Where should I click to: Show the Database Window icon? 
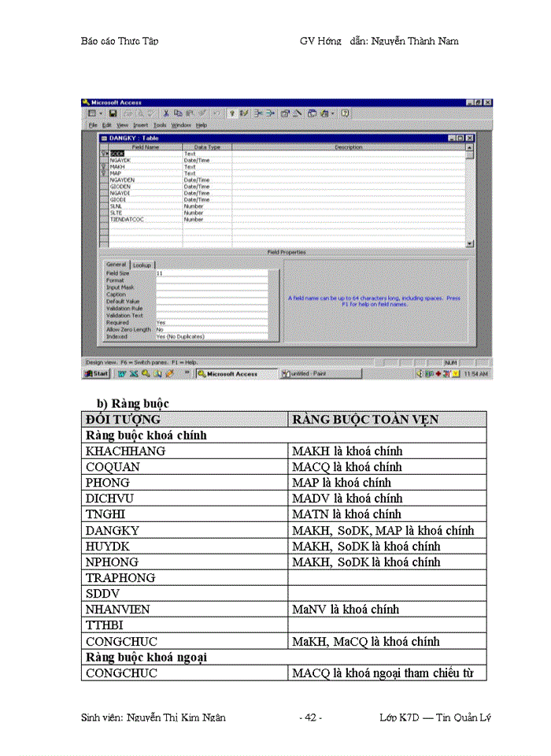point(312,113)
